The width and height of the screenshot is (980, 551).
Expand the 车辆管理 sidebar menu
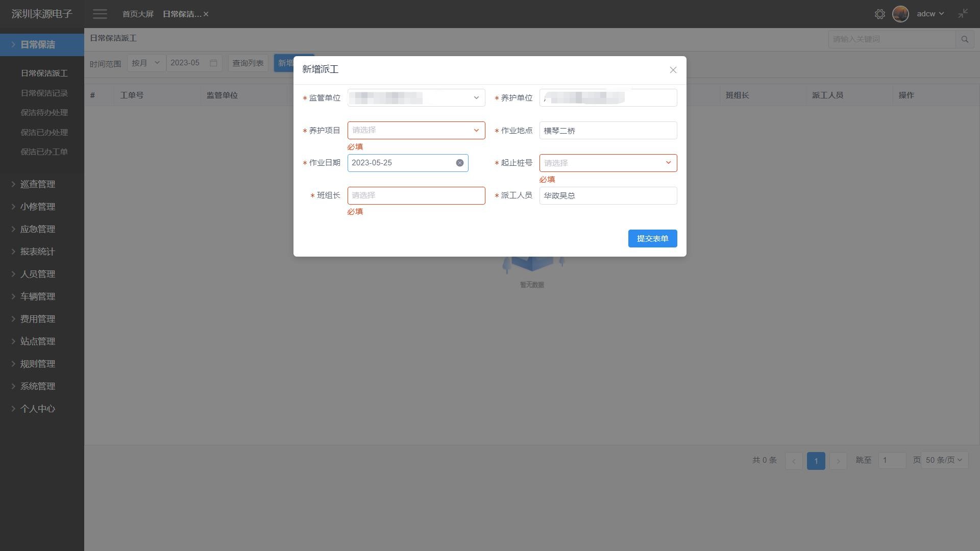[x=38, y=296]
